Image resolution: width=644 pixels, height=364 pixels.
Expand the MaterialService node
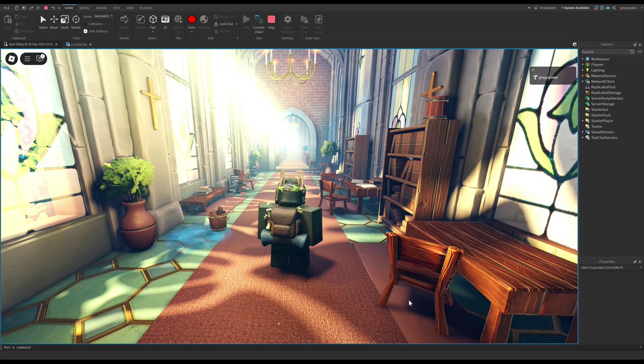pyautogui.click(x=583, y=76)
